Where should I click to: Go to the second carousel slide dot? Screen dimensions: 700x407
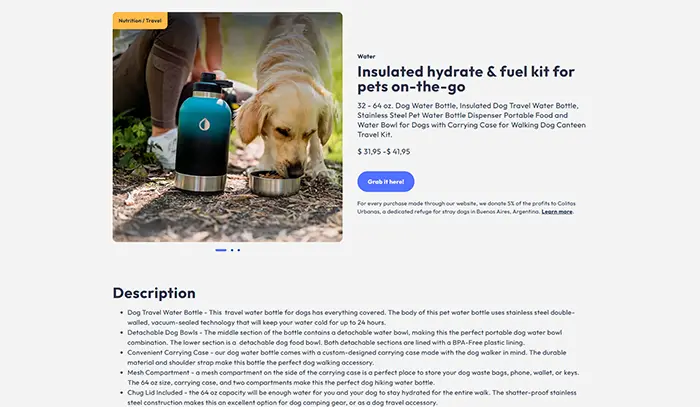coord(232,249)
